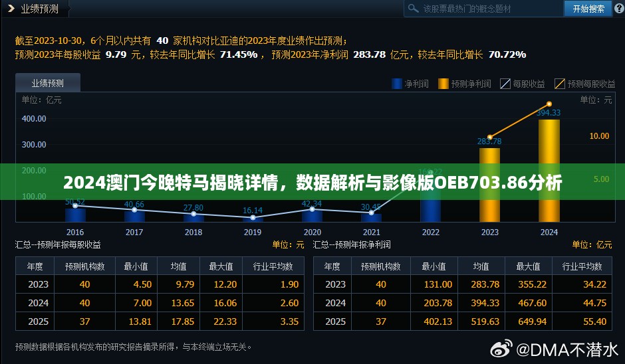Select industry average cell 44.75
This screenshot has height=364, width=625.
pyautogui.click(x=594, y=303)
